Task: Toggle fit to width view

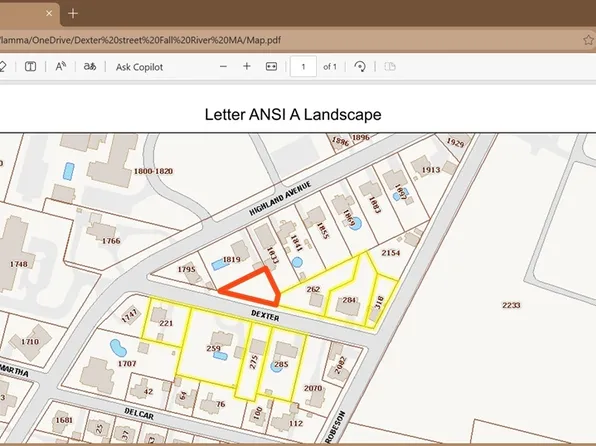Action: (x=271, y=67)
